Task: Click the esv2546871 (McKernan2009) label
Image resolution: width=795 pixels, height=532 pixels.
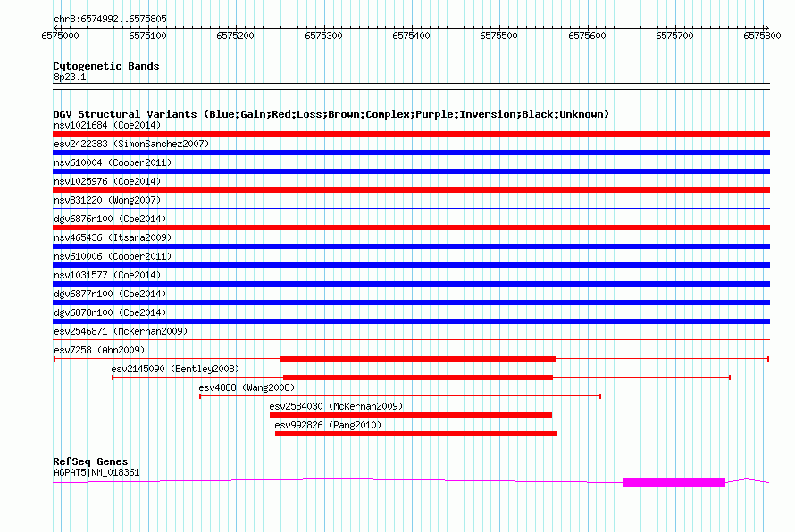Action: [x=121, y=331]
